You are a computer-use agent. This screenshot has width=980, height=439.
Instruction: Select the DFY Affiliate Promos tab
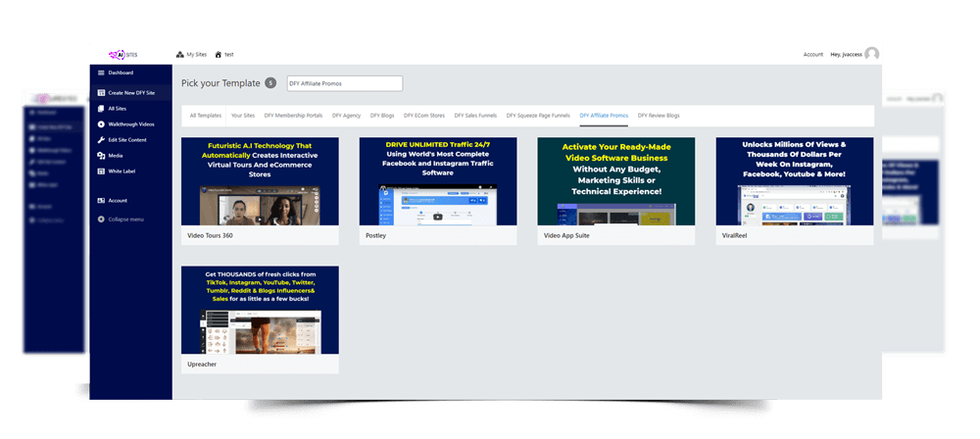point(604,116)
